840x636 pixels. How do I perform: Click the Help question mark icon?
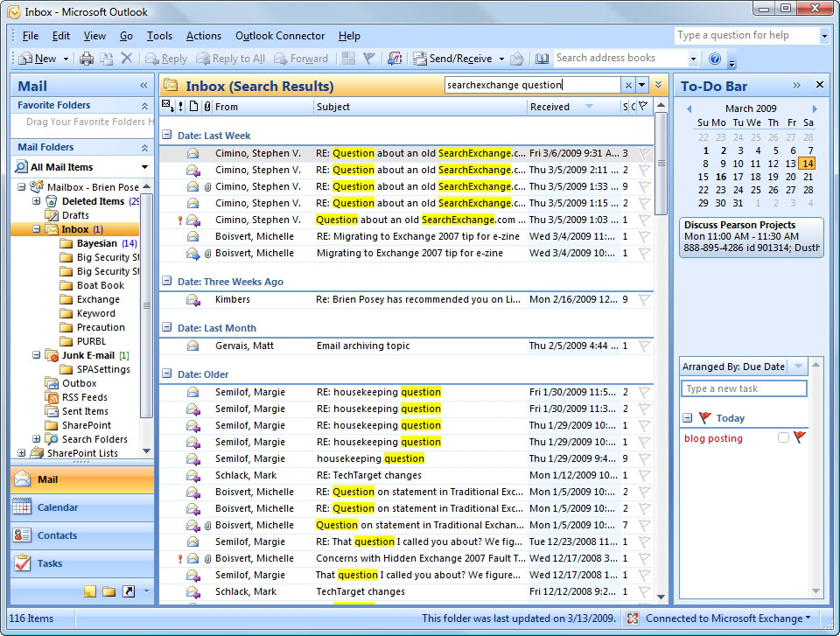715,59
